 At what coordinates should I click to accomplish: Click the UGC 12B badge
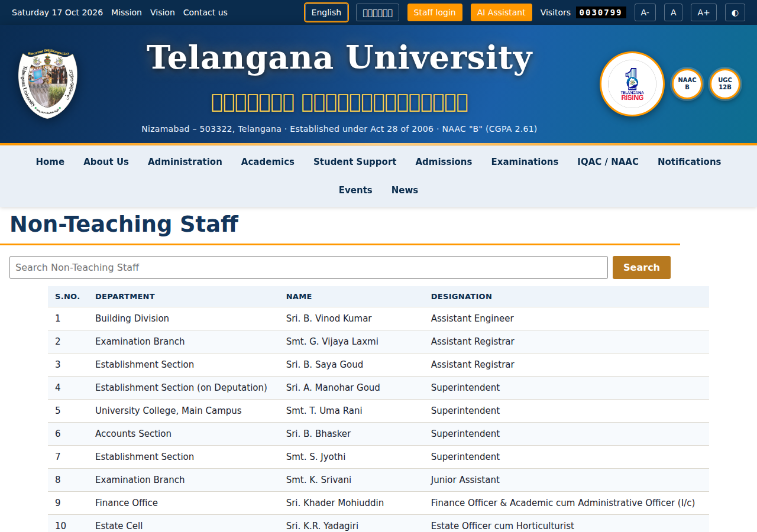(x=725, y=84)
